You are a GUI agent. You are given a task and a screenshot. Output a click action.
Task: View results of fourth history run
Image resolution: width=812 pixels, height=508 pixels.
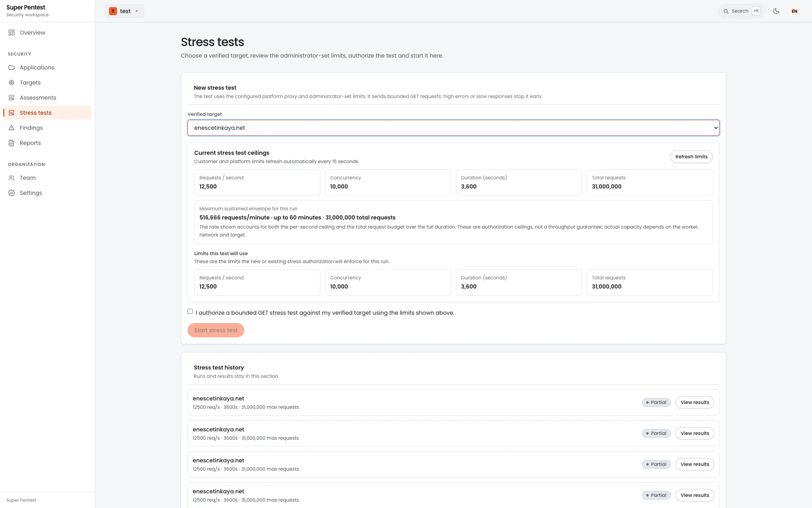[695, 495]
